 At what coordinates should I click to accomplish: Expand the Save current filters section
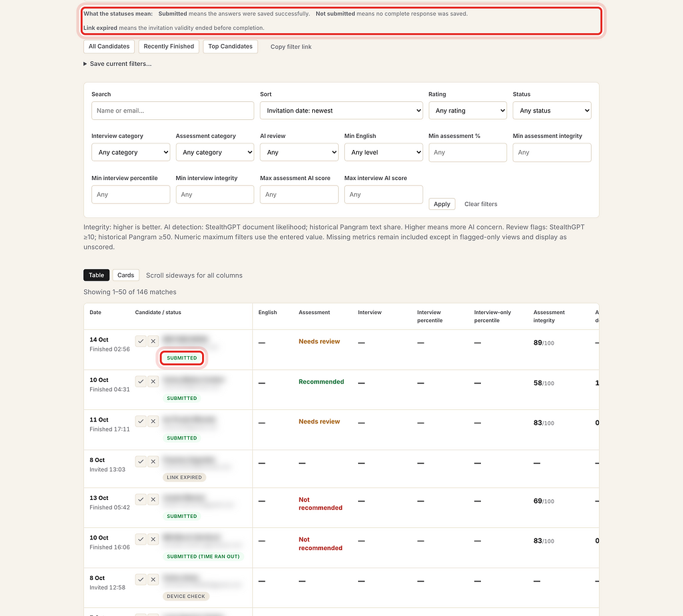point(117,63)
